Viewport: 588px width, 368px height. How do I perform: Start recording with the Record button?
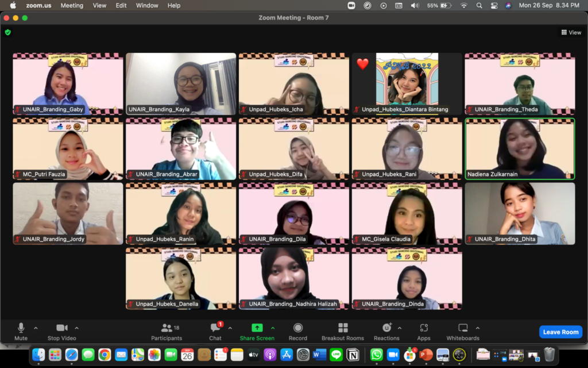pyautogui.click(x=297, y=331)
